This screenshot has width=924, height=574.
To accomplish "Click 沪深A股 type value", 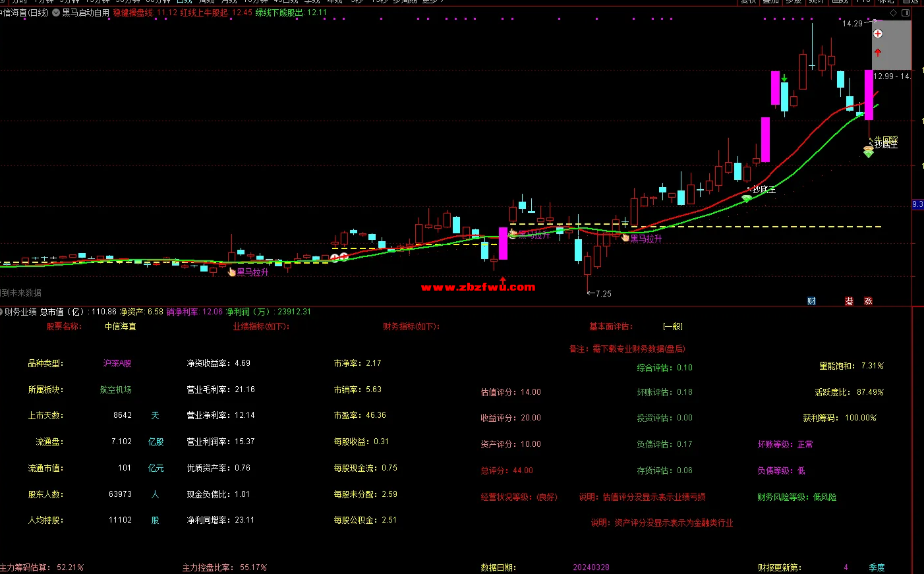I will click(x=117, y=363).
